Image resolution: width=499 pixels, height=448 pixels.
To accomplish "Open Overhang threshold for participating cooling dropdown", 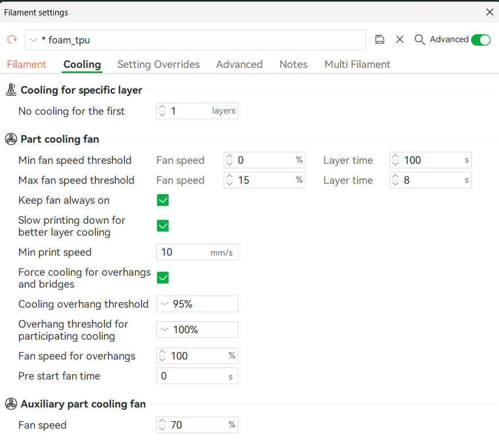I will 197,330.
